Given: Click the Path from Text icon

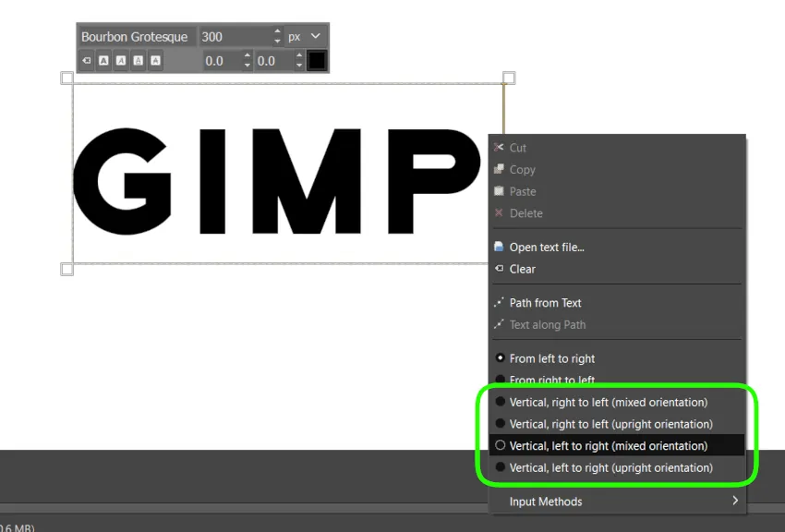Looking at the screenshot, I should pos(500,303).
